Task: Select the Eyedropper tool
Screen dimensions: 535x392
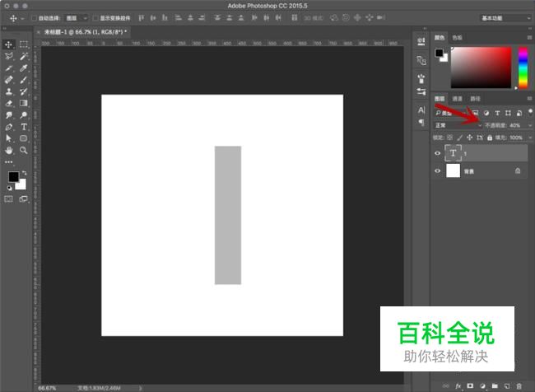Action: tap(24, 68)
